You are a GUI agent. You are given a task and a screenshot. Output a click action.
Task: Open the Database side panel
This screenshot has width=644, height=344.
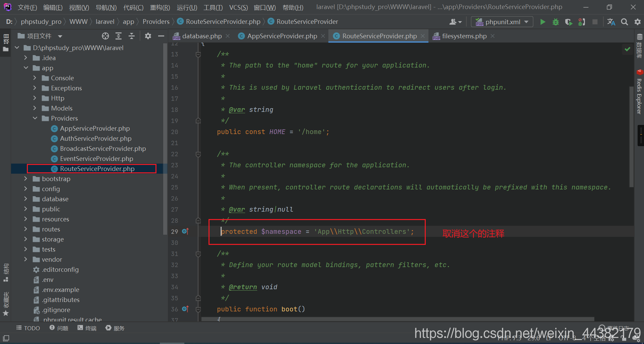639,46
